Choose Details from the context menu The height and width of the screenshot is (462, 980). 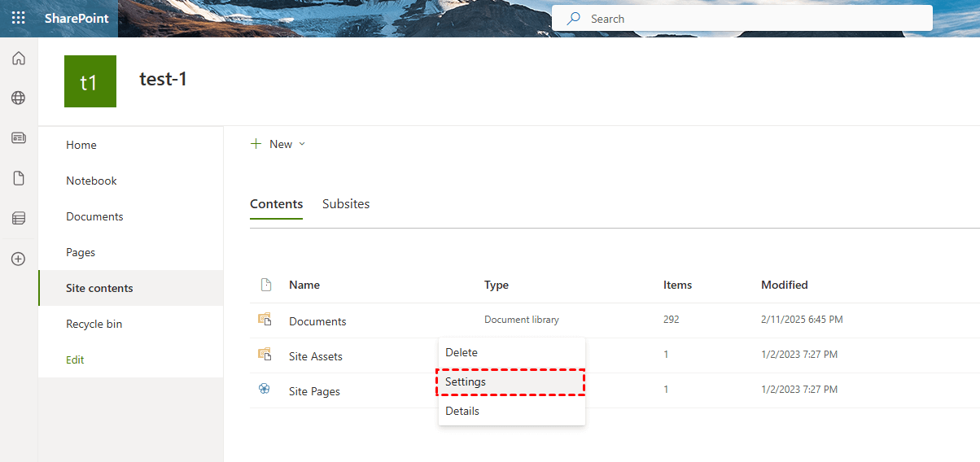point(512,411)
